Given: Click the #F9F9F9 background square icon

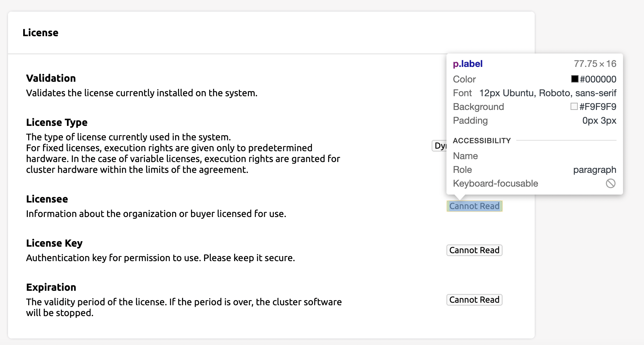Looking at the screenshot, I should click(574, 106).
